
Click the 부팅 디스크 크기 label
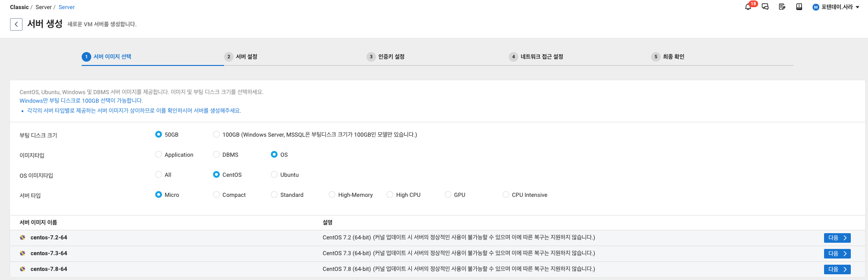pyautogui.click(x=38, y=135)
